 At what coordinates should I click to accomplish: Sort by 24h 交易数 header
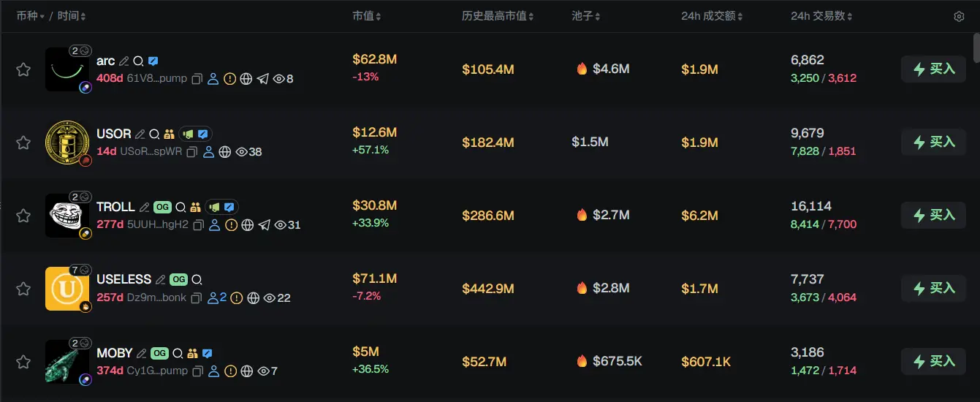(x=821, y=16)
